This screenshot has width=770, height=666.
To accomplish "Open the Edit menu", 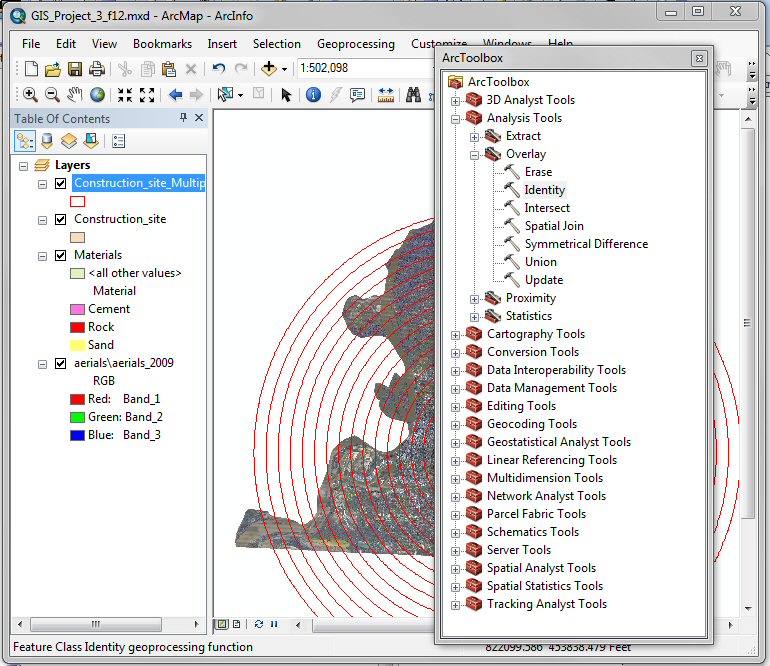I will [66, 44].
